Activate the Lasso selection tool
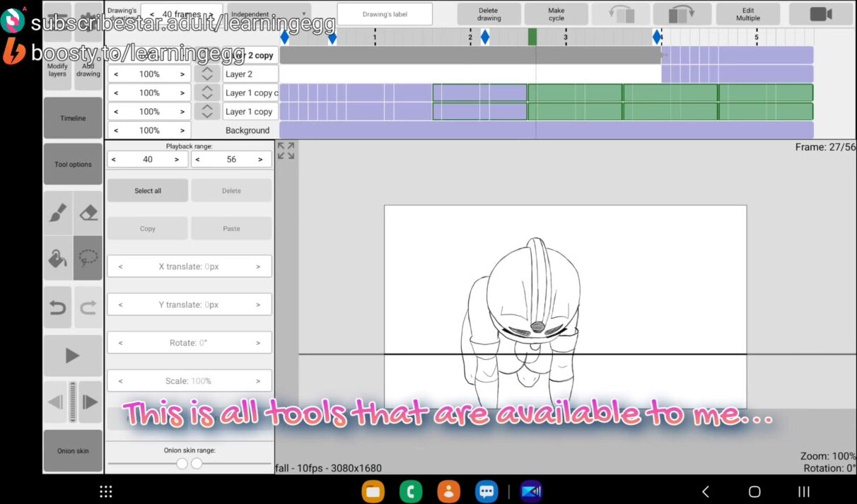Viewport: 857px width, 504px height. [88, 259]
